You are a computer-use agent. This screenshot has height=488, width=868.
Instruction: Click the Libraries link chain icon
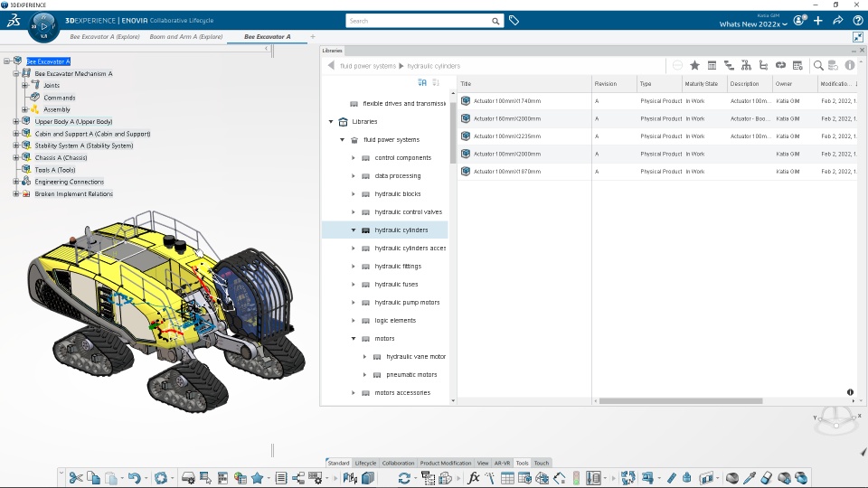coord(780,65)
